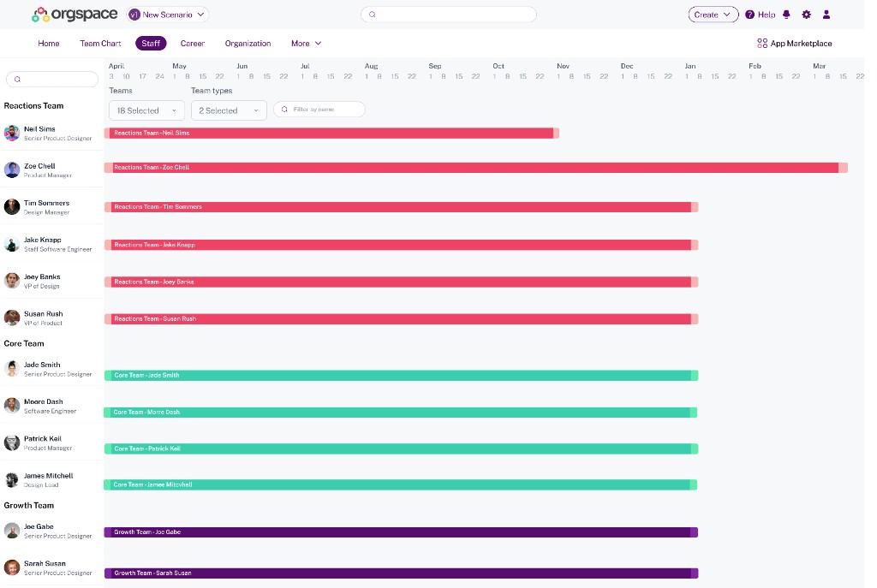Click the name James Mitchell

[49, 476]
